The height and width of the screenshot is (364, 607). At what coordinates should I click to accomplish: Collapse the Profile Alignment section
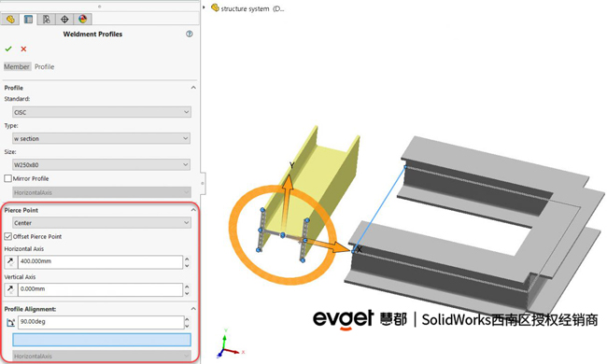(193, 309)
